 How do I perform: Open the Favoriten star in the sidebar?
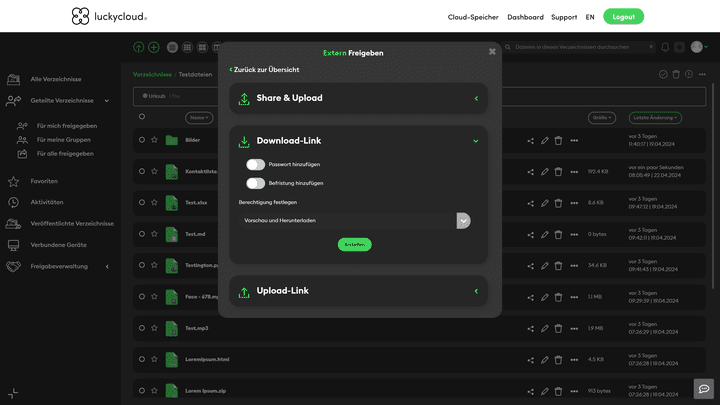pos(13,181)
